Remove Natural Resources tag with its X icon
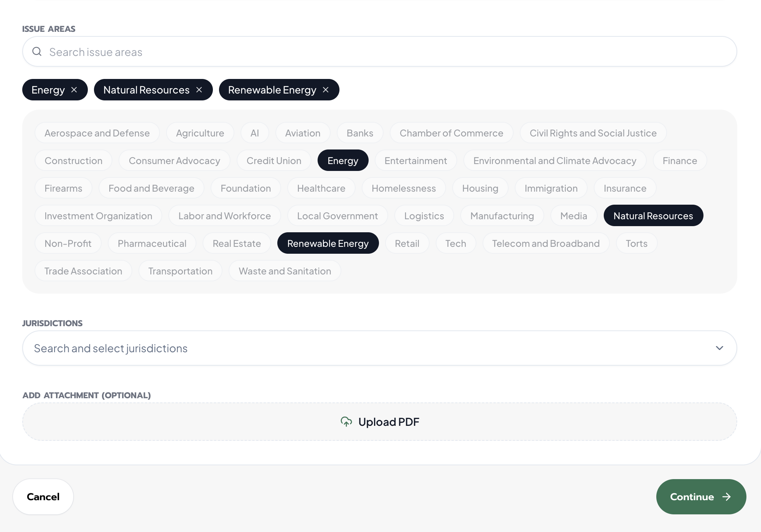The height and width of the screenshot is (532, 761). coord(199,90)
